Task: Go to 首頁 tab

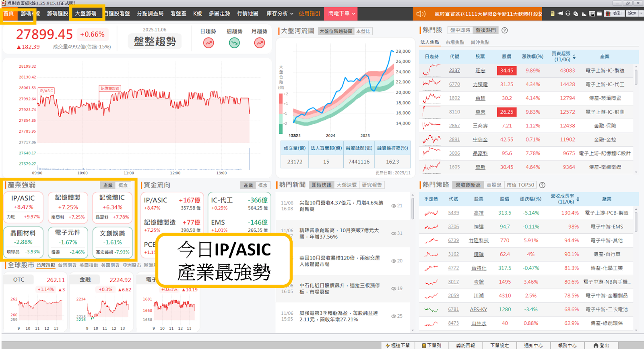Action: 8,14
